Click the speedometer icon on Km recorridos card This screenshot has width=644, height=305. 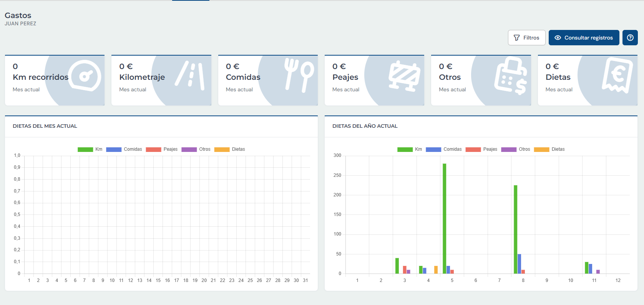tap(85, 76)
